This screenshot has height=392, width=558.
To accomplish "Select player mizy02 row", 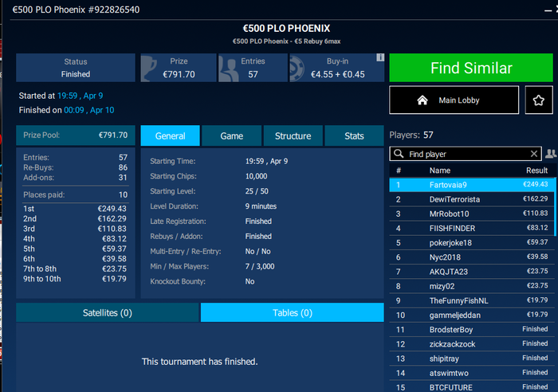I will (x=472, y=286).
